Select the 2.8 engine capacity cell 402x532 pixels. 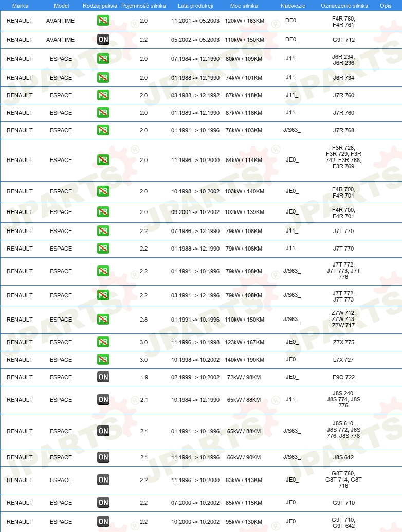click(144, 320)
